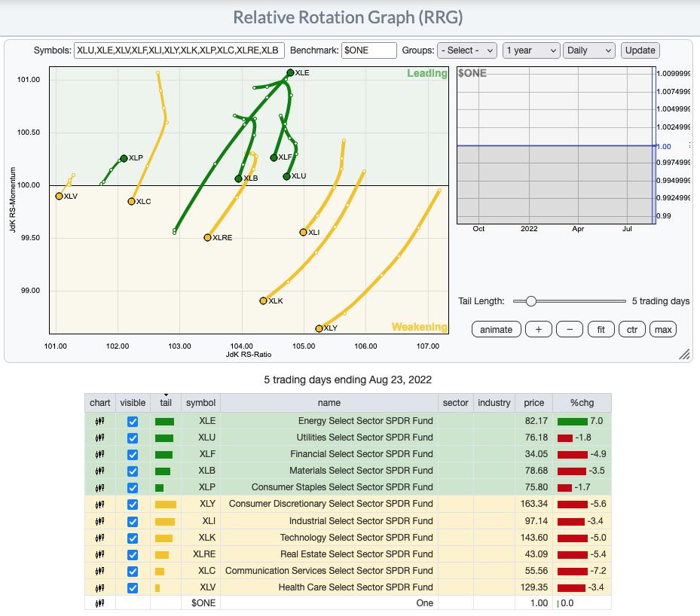
Task: Click the max button
Action: pos(663,330)
